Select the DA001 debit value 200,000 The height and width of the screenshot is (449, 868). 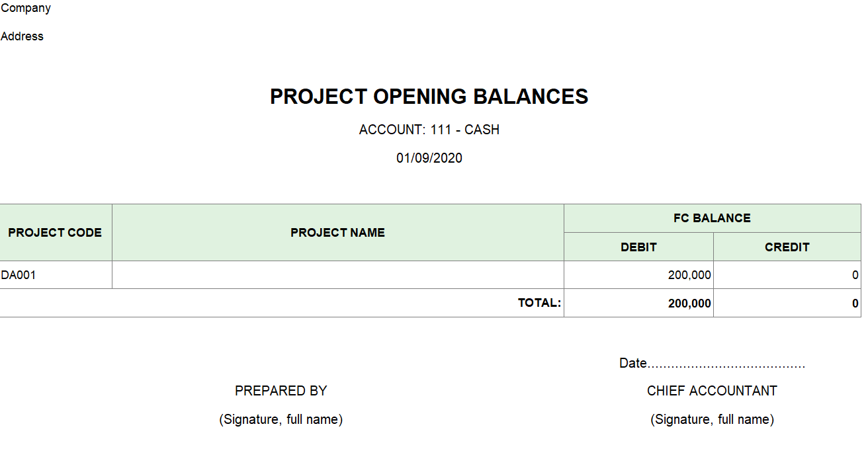click(689, 275)
